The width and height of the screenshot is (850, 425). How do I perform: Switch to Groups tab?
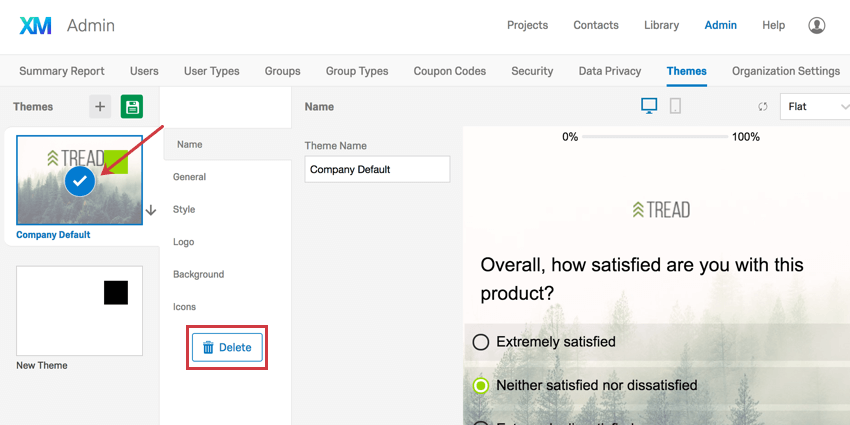click(282, 71)
